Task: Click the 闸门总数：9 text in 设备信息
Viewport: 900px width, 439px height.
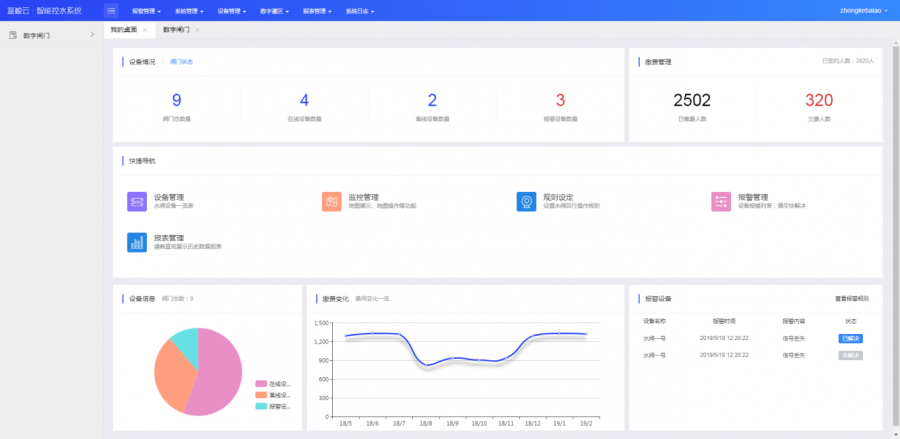Action: (x=177, y=298)
